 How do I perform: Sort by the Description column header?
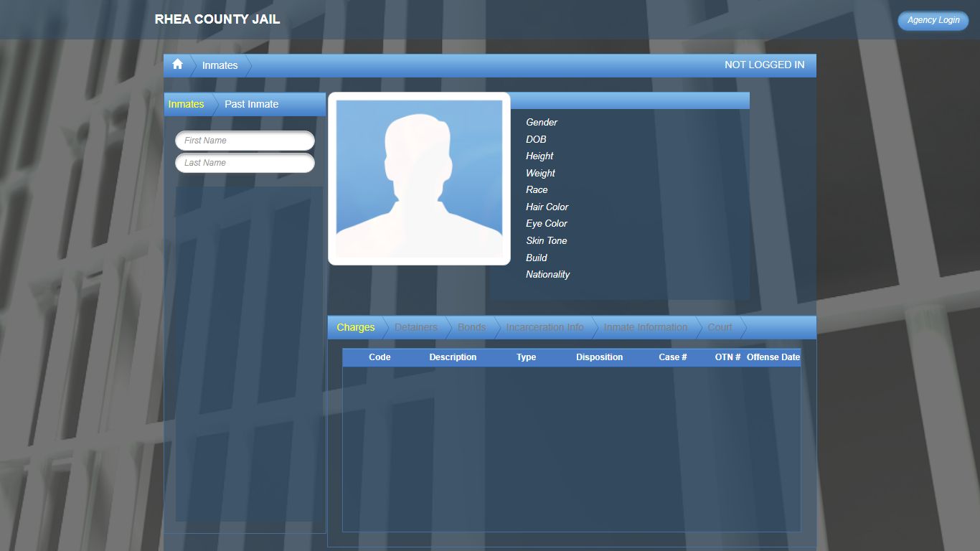tap(453, 357)
